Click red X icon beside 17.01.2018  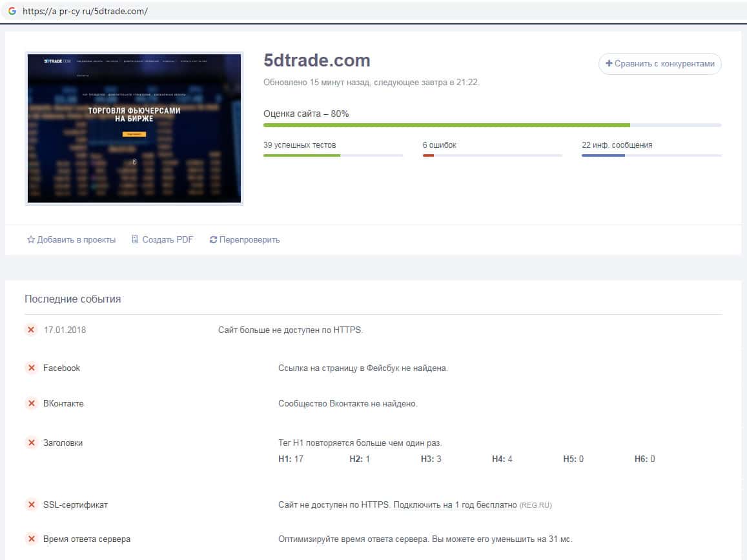tap(31, 330)
